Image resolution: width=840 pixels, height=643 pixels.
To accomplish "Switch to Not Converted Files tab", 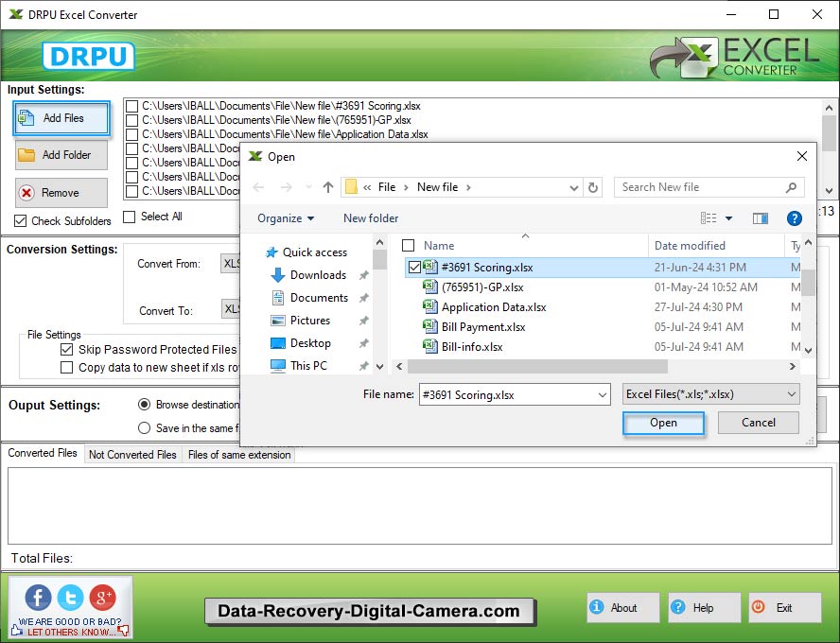I will coord(132,455).
